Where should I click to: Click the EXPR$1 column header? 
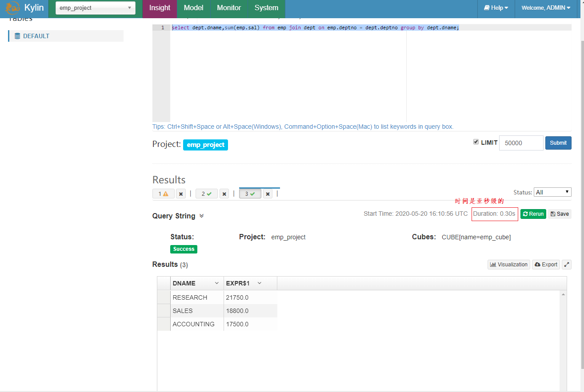coord(250,283)
